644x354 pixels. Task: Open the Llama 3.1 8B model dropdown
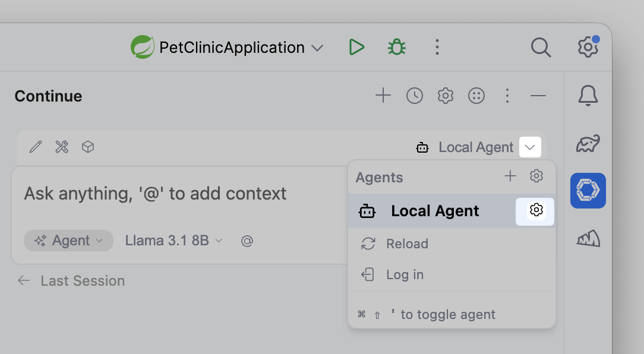(173, 241)
